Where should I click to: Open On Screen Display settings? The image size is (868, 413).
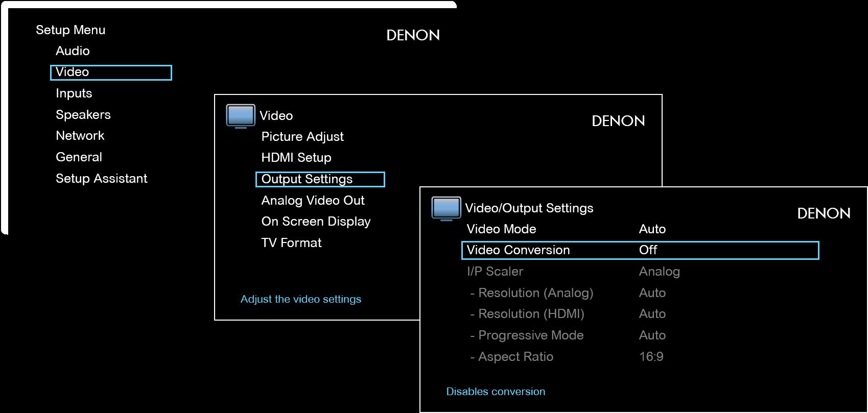tap(316, 222)
